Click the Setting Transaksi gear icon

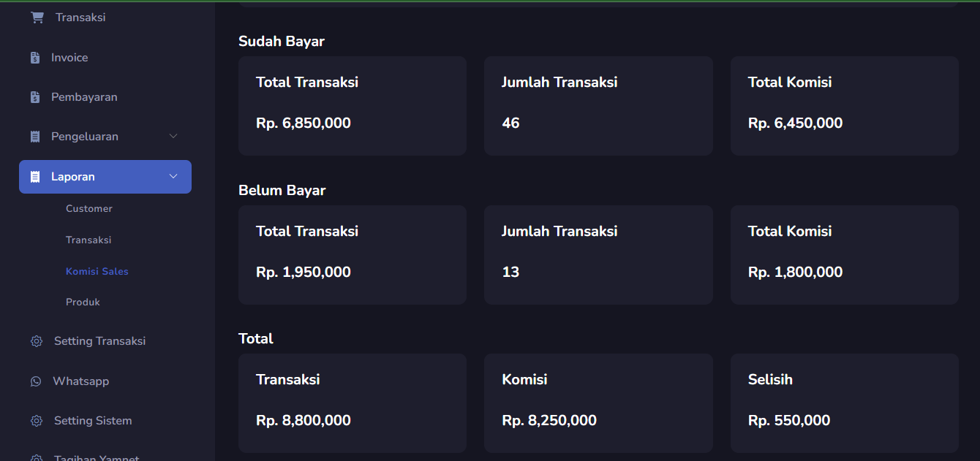point(37,341)
